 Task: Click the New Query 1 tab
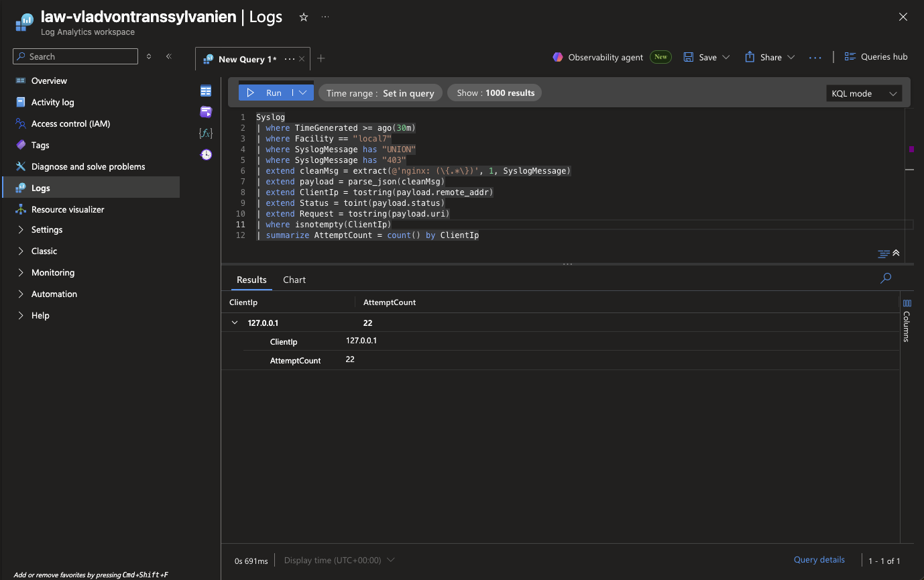[x=247, y=59]
